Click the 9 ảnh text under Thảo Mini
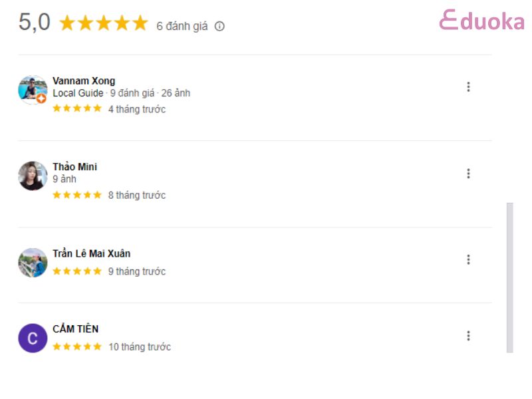The height and width of the screenshot is (399, 532). pos(65,179)
